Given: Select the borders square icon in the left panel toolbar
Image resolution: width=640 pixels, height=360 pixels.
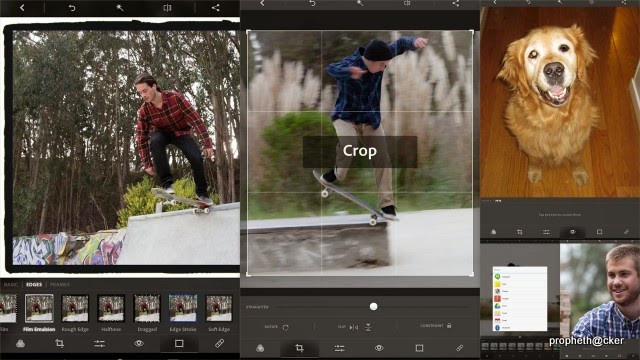Looking at the screenshot, I should click(x=179, y=344).
